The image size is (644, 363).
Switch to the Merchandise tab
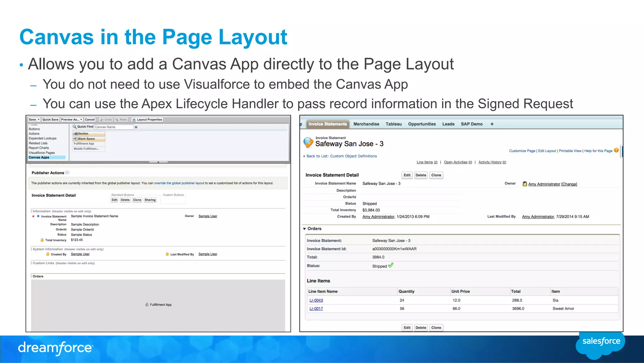point(366,124)
